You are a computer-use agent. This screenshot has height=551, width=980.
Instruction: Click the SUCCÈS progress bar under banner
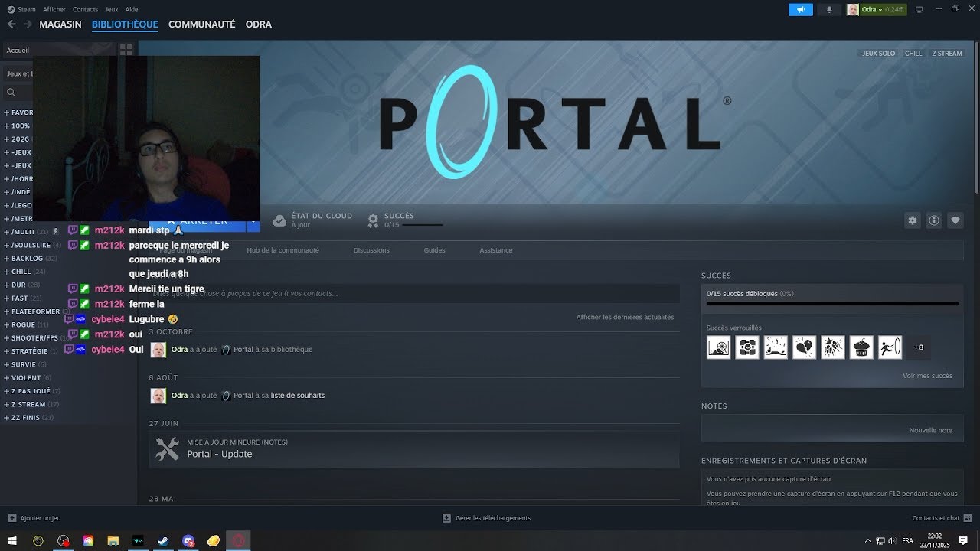(423, 225)
